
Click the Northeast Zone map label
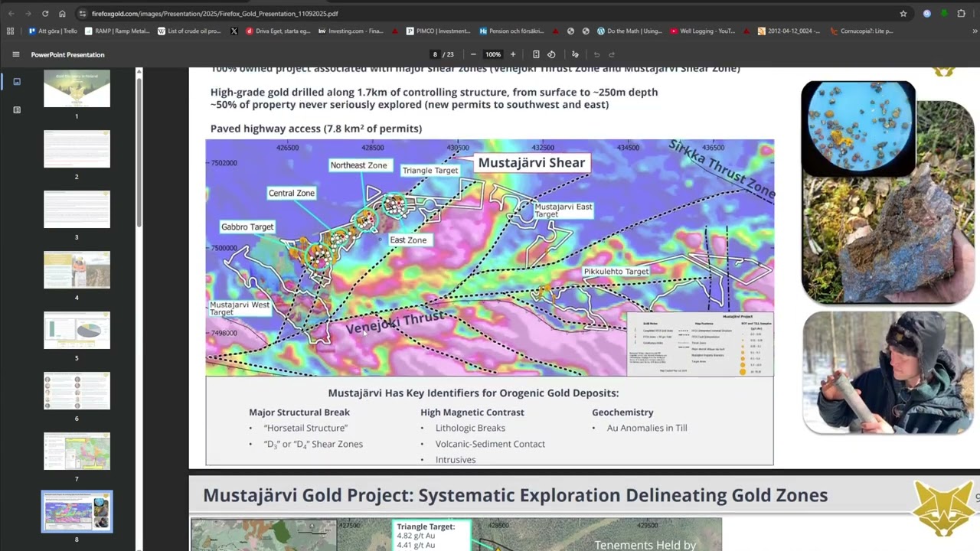(x=358, y=165)
